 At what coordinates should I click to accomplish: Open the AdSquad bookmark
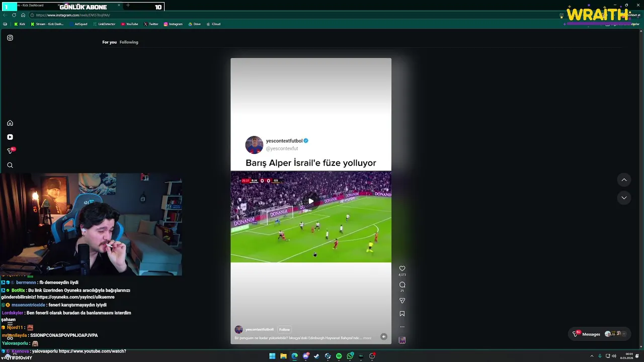(78, 24)
